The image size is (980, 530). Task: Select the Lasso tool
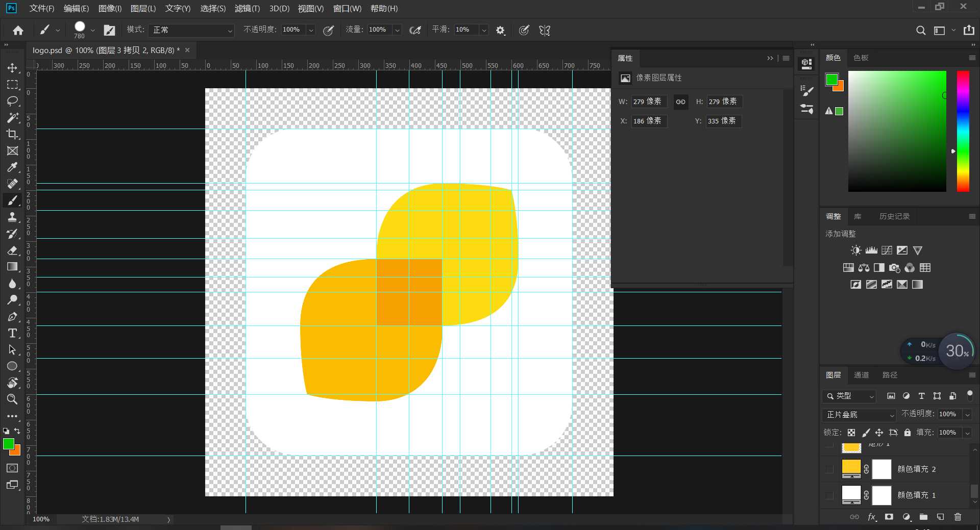coord(12,101)
